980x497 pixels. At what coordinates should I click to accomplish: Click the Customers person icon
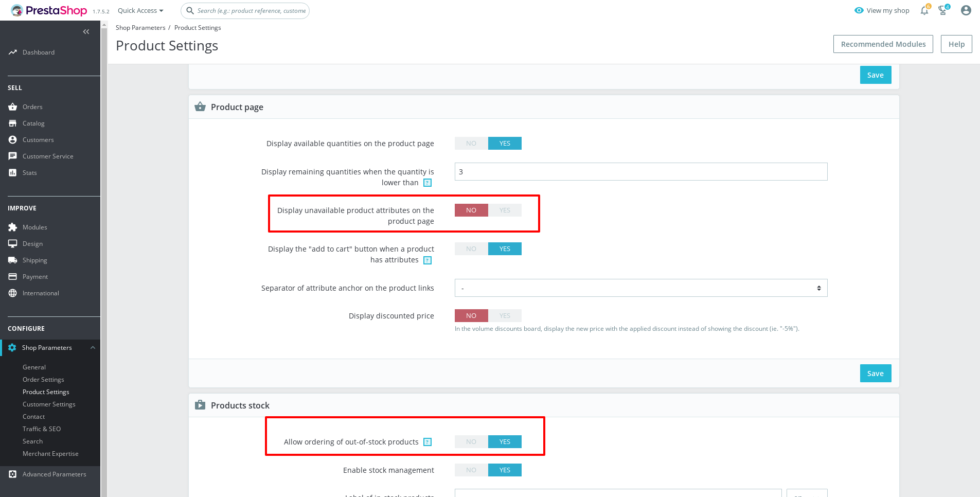pyautogui.click(x=13, y=140)
